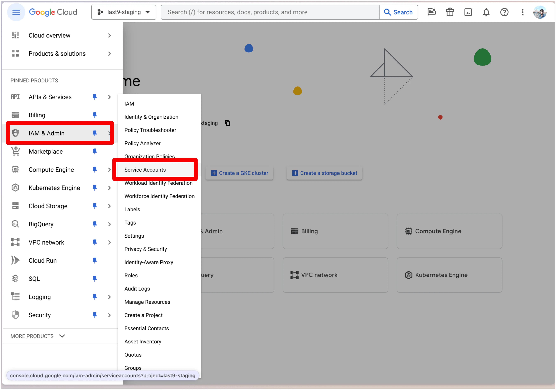Open the gift free trial icon
Viewport: 556px width, 392px height.
[450, 12]
